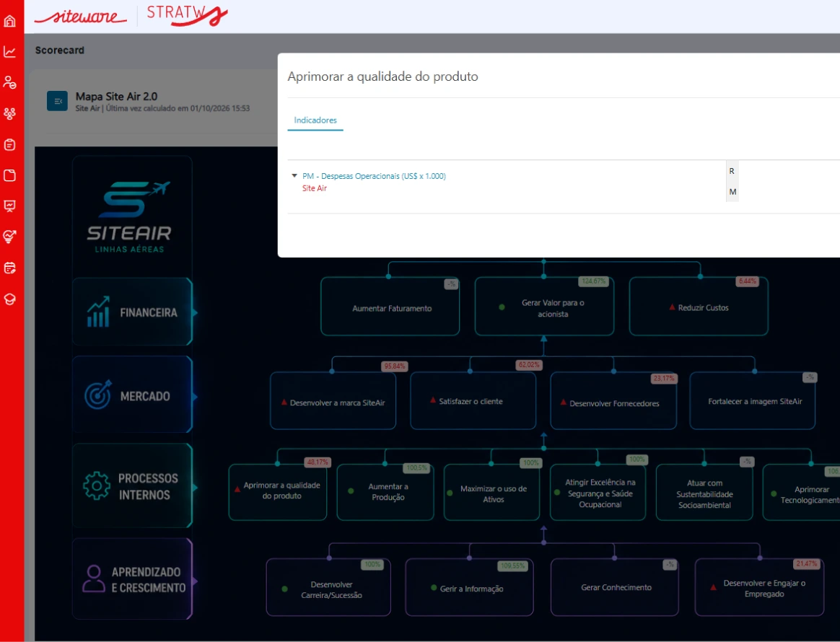Open the Desenvolver Fornecedores objective
840x642 pixels.
(x=613, y=401)
